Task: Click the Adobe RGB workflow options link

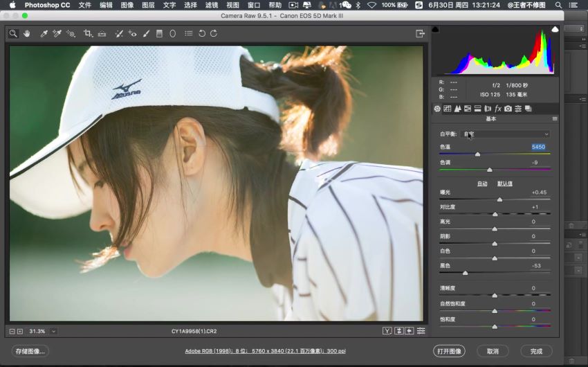Action: pyautogui.click(x=265, y=351)
